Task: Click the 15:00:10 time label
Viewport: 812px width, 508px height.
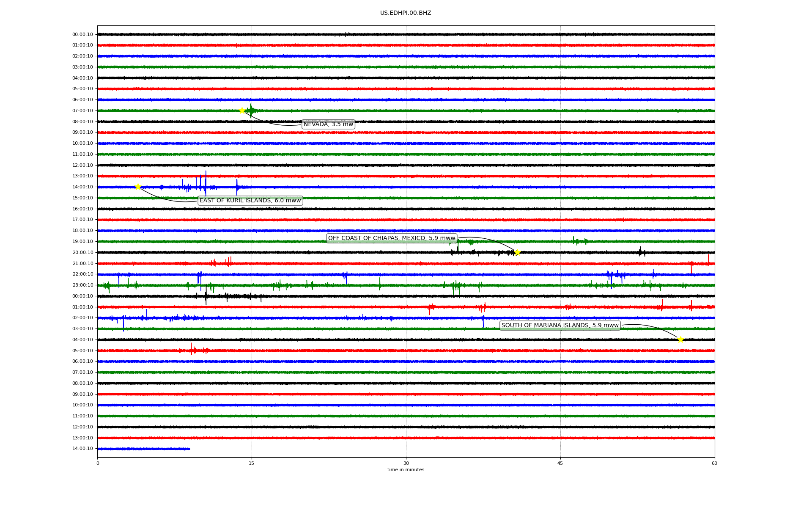Action: click(x=82, y=198)
